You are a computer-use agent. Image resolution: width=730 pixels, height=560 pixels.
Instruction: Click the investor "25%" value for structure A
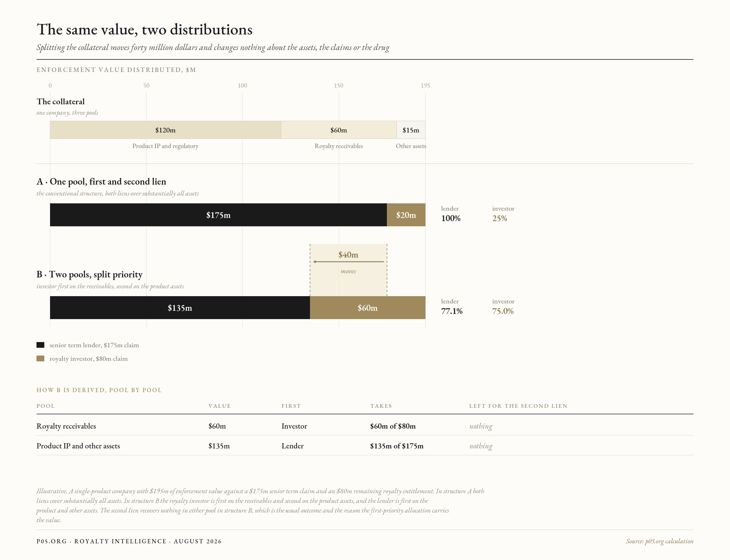click(x=500, y=218)
